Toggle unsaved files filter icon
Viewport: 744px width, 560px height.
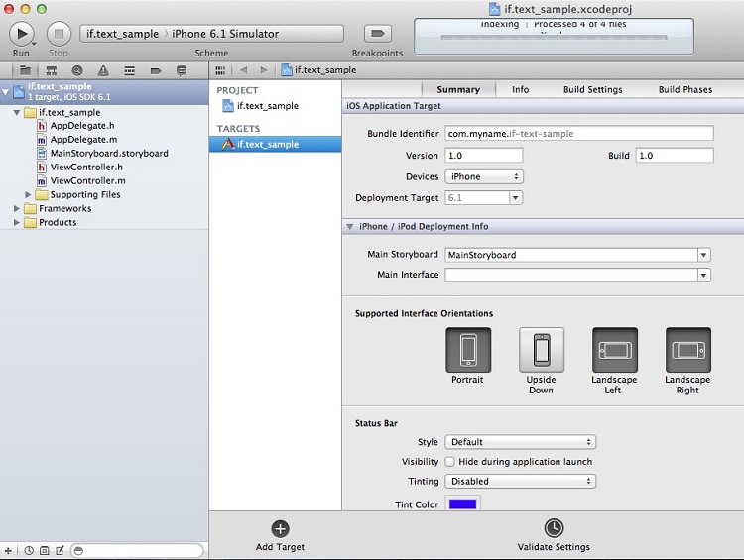[x=60, y=550]
